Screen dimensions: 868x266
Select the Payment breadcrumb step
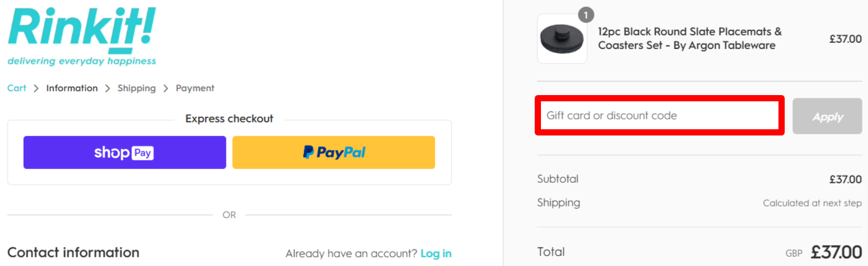pos(195,88)
